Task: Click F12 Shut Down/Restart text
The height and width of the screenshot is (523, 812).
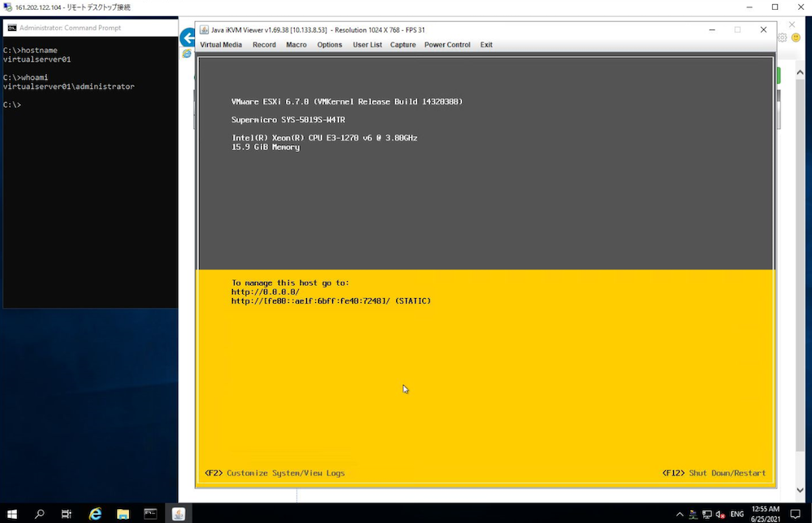Action: tap(714, 473)
